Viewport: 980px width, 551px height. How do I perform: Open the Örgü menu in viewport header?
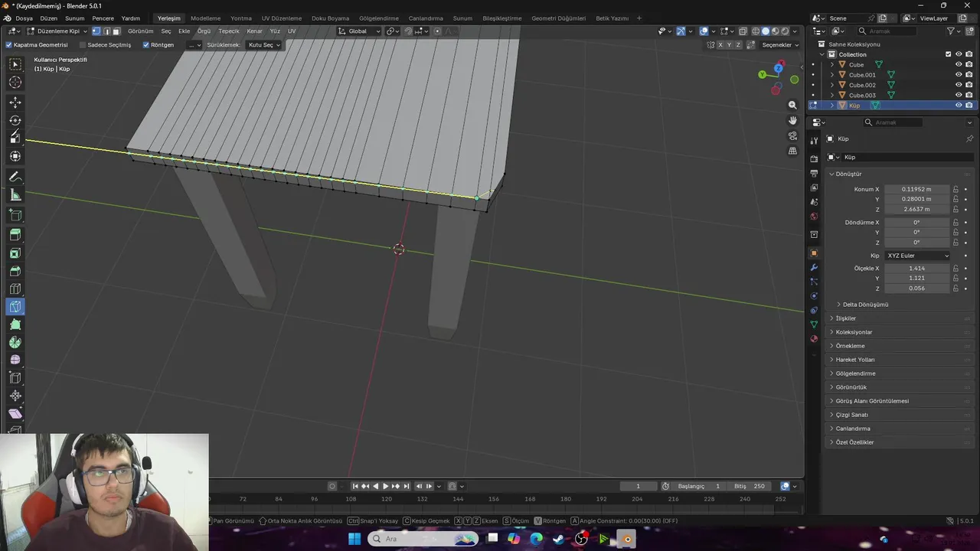(x=204, y=31)
